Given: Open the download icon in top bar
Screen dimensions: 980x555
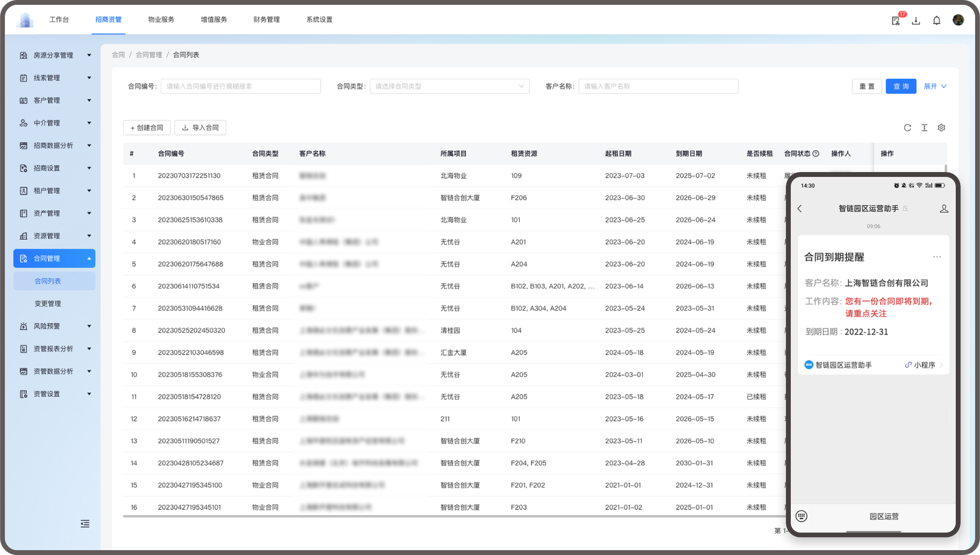Looking at the screenshot, I should tap(916, 21).
